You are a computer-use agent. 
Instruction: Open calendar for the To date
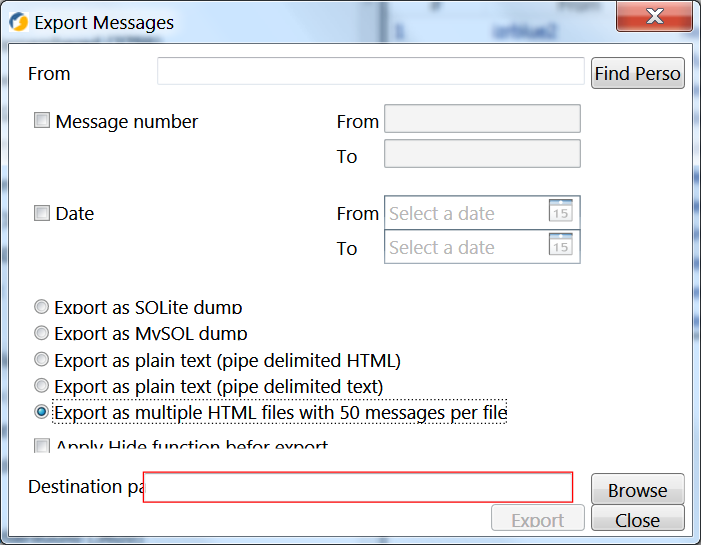click(x=561, y=246)
